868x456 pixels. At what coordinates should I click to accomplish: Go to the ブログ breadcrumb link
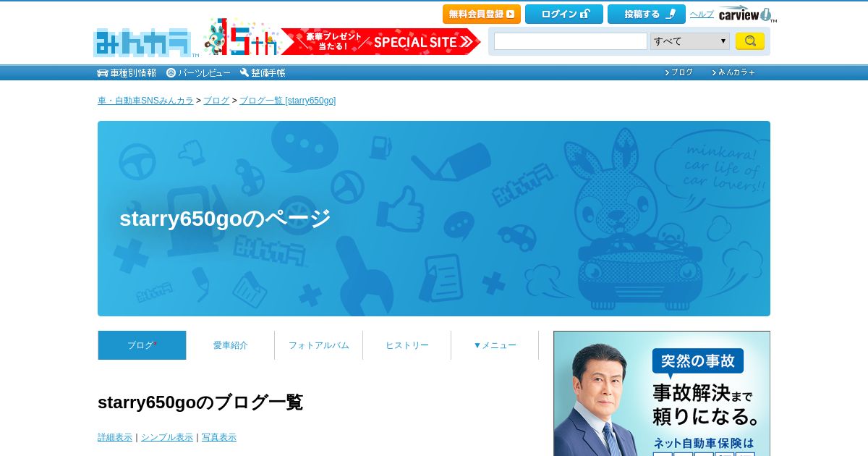tap(216, 101)
